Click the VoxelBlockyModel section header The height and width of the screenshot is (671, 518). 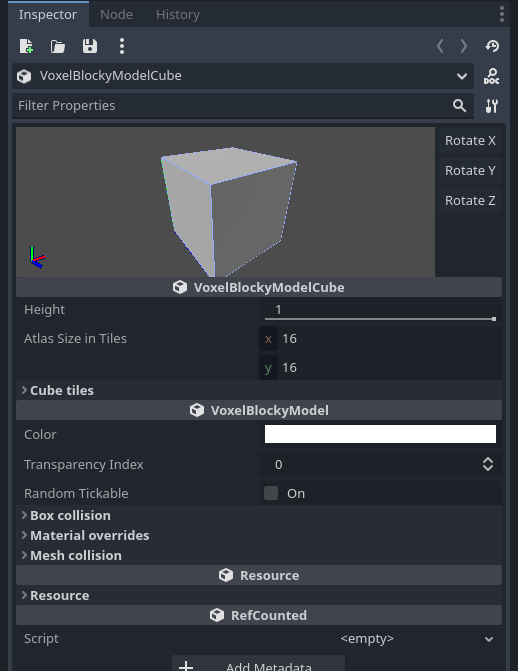[259, 410]
